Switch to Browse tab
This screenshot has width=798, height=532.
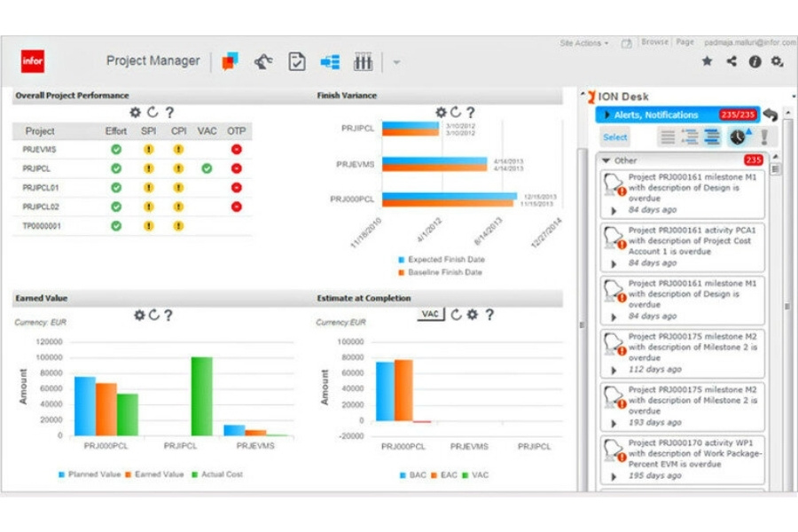(654, 42)
